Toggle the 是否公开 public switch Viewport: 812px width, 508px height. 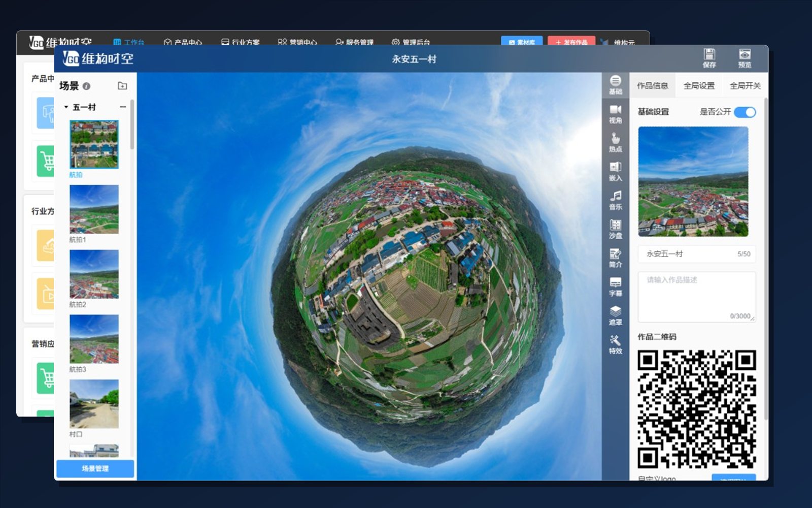pos(745,112)
